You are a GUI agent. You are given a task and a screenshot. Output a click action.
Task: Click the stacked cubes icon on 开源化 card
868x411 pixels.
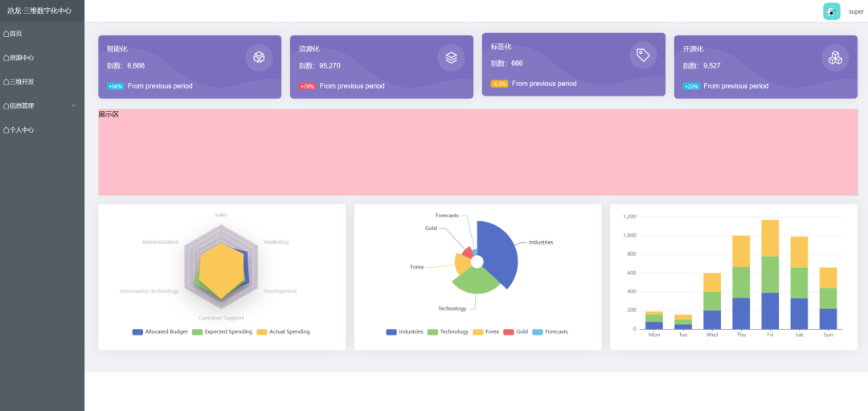tap(835, 58)
